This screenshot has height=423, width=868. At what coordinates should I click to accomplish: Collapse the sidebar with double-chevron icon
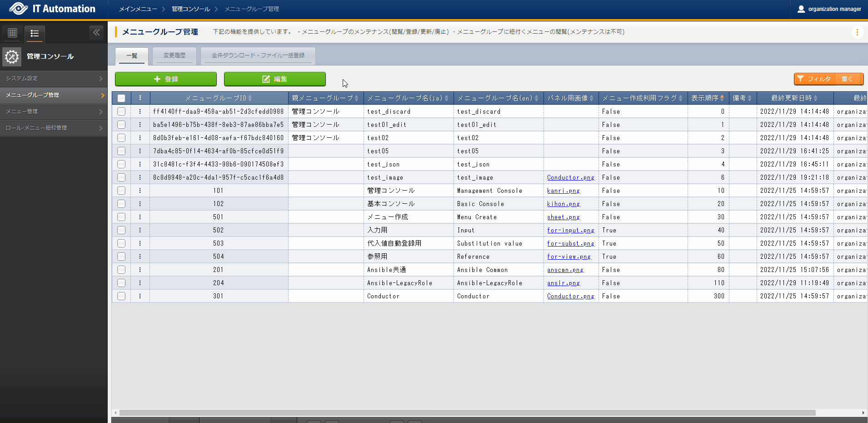tap(96, 32)
